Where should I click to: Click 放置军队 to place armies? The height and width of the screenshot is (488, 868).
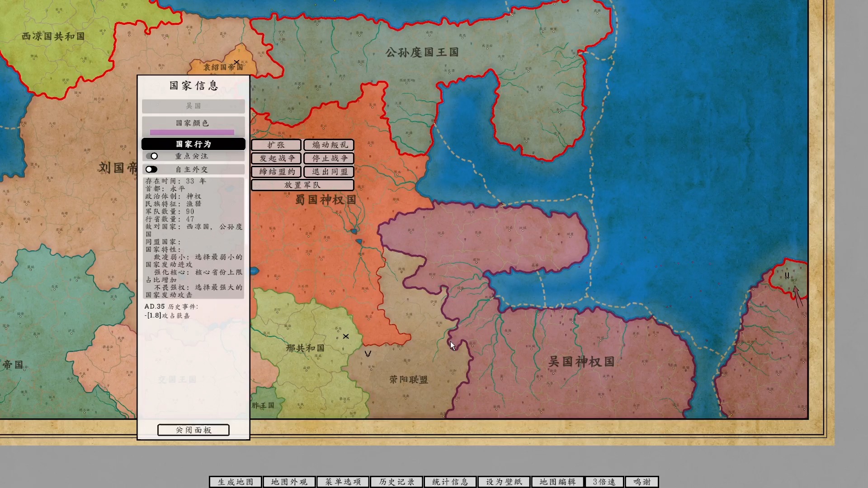point(302,185)
